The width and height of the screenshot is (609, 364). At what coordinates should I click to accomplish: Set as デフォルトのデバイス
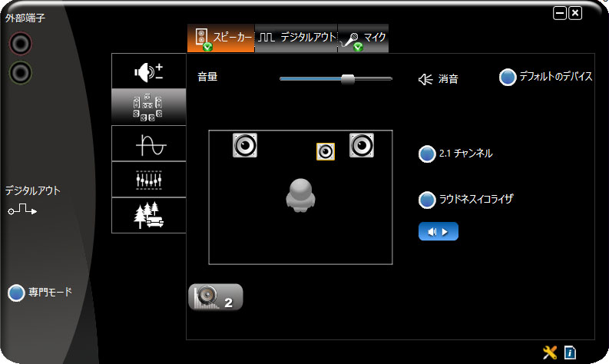pyautogui.click(x=508, y=78)
